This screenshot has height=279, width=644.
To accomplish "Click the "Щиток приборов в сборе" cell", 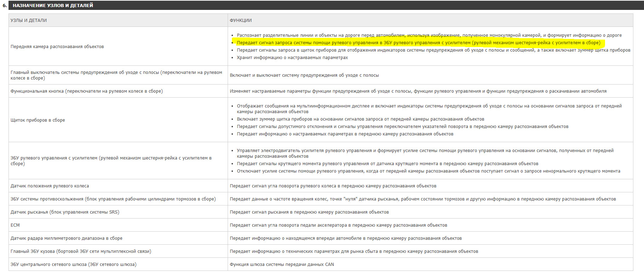I will (x=38, y=120).
